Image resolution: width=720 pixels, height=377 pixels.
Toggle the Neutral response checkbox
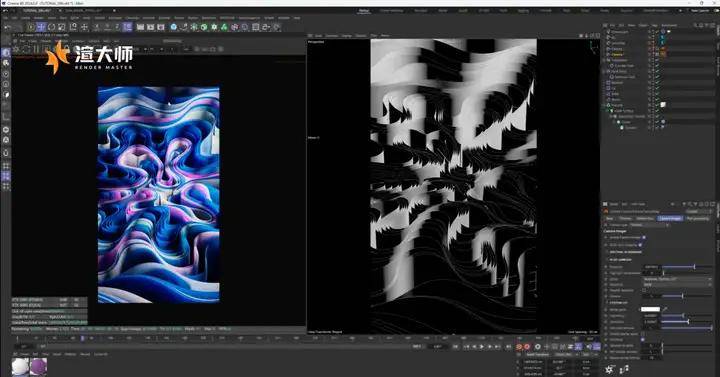pyautogui.click(x=644, y=290)
